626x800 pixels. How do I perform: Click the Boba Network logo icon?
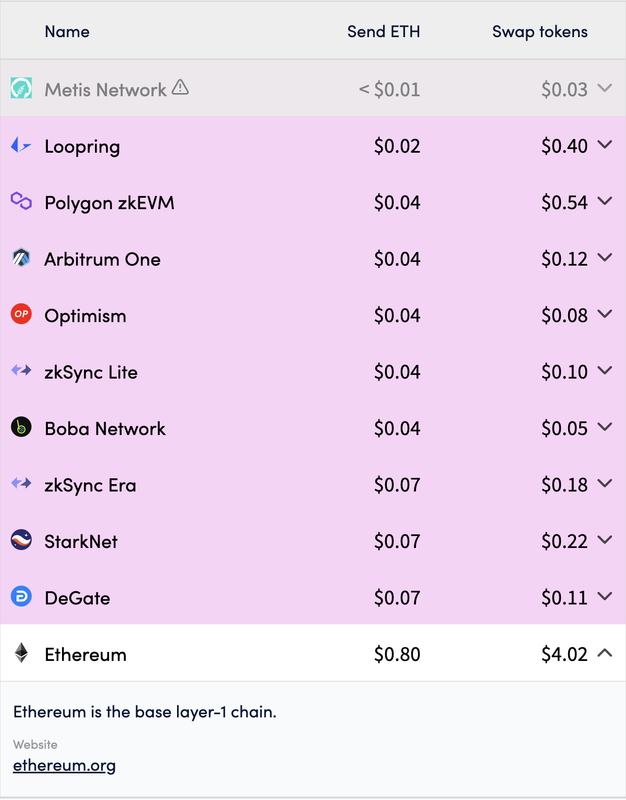click(21, 427)
